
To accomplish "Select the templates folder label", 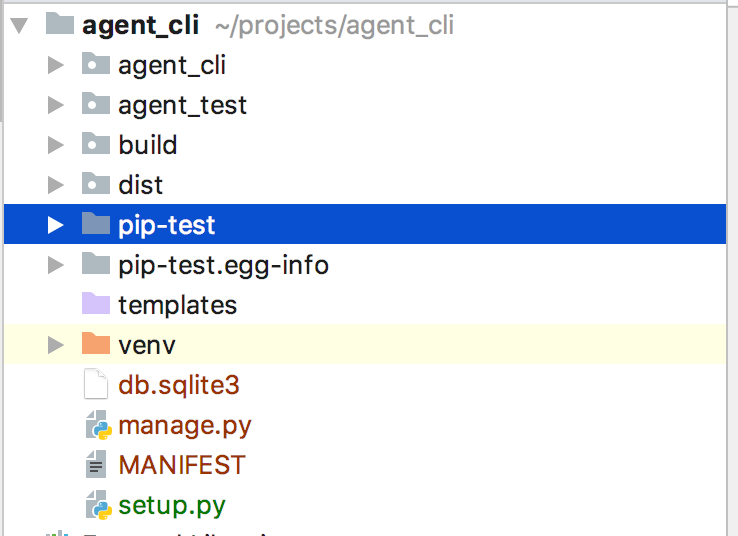I will [x=177, y=305].
